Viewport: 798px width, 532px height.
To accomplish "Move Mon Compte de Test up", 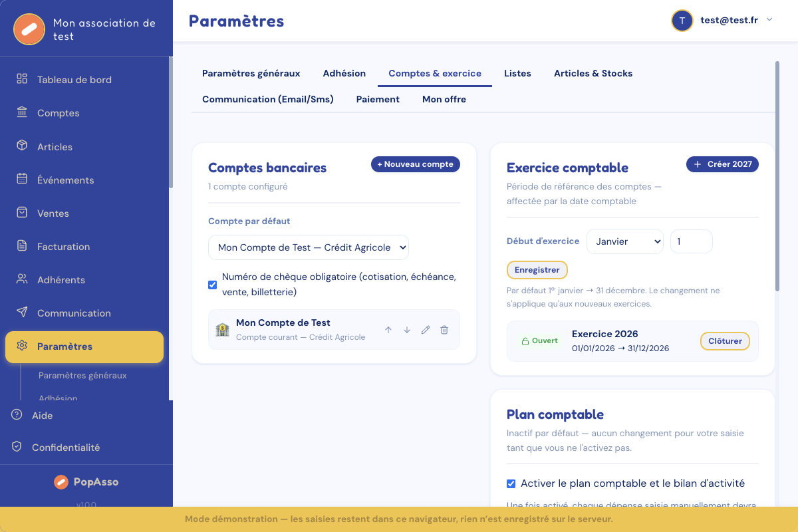I will pyautogui.click(x=388, y=330).
